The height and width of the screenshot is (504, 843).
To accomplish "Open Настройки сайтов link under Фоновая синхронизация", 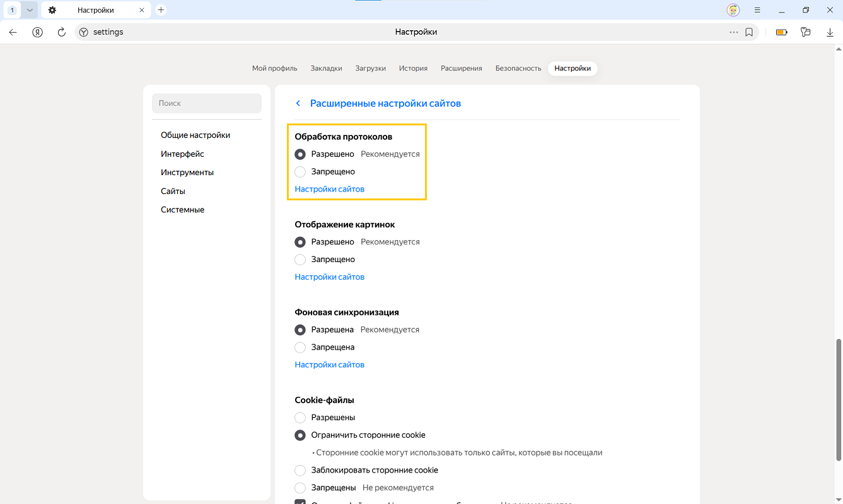I will pos(329,365).
